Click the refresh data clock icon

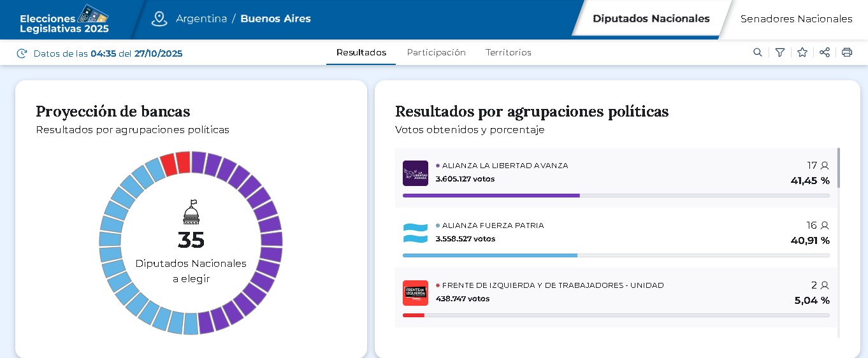point(22,54)
